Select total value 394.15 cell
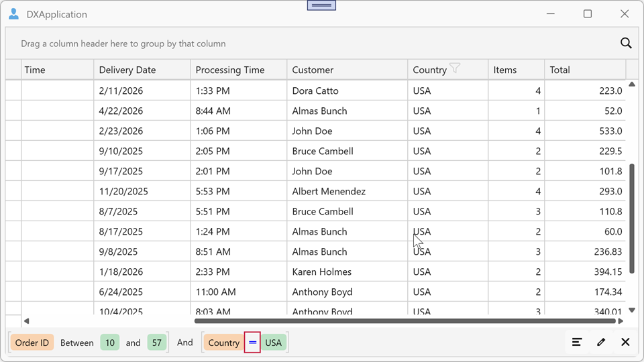 click(x=585, y=271)
